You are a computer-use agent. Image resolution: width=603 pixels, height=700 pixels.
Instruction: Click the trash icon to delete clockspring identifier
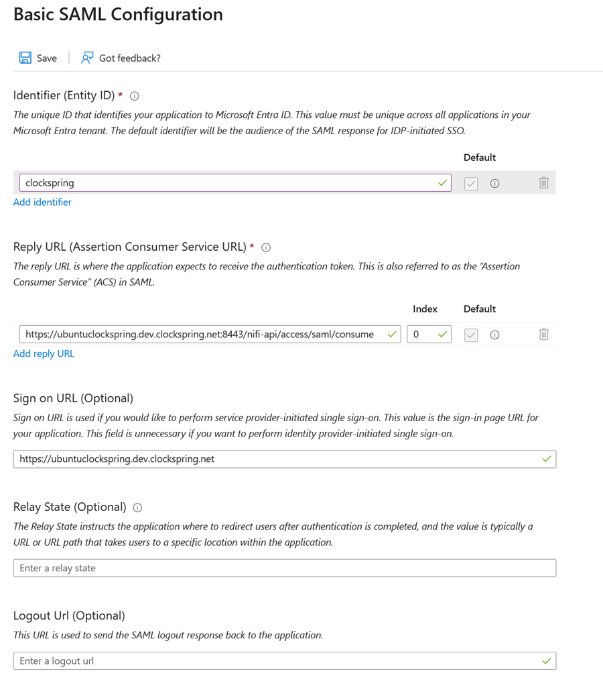543,182
